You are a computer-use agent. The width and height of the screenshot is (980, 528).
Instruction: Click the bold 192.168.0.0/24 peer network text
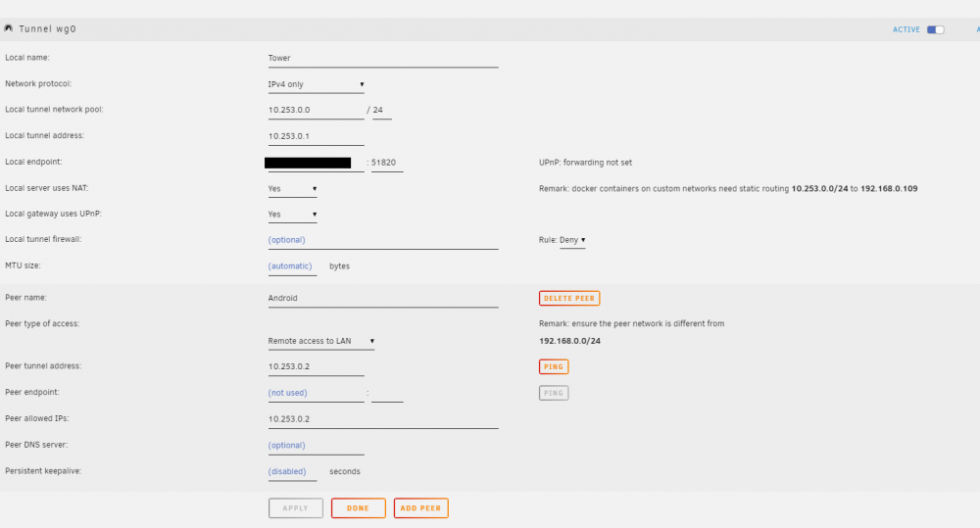click(570, 341)
